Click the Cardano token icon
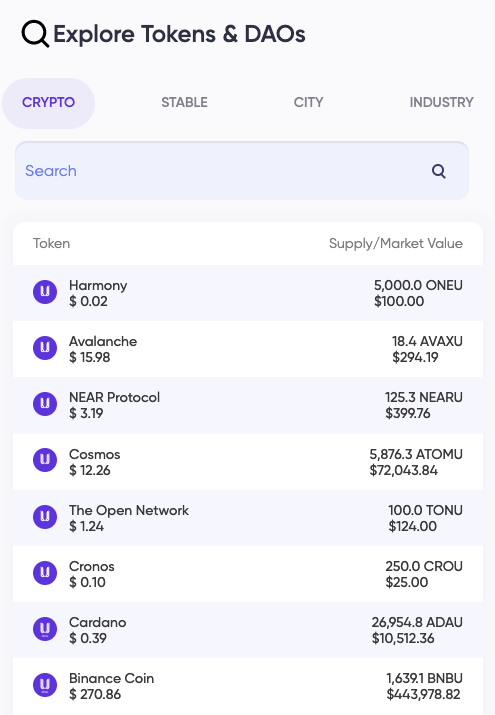495x715 pixels. coord(45,629)
